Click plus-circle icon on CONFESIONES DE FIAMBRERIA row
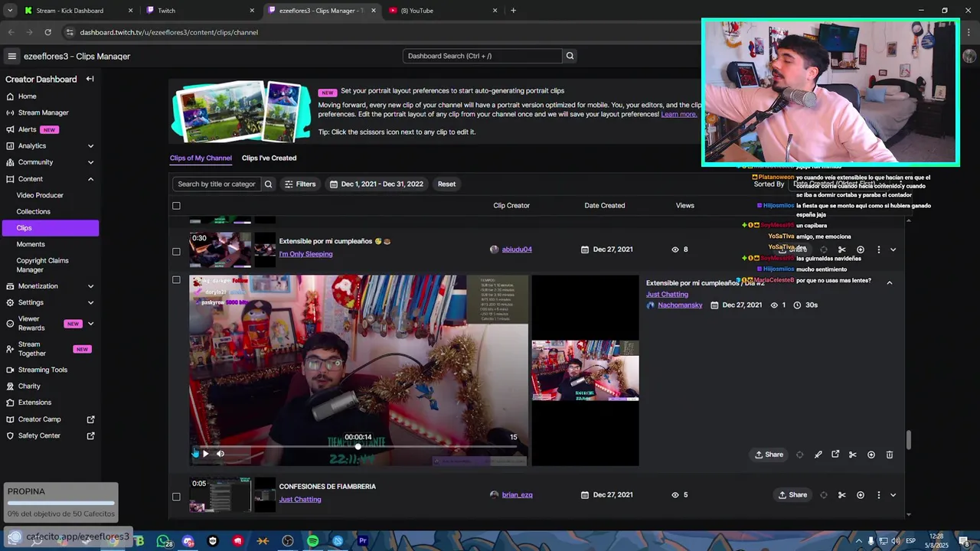980x551 pixels. pyautogui.click(x=861, y=495)
